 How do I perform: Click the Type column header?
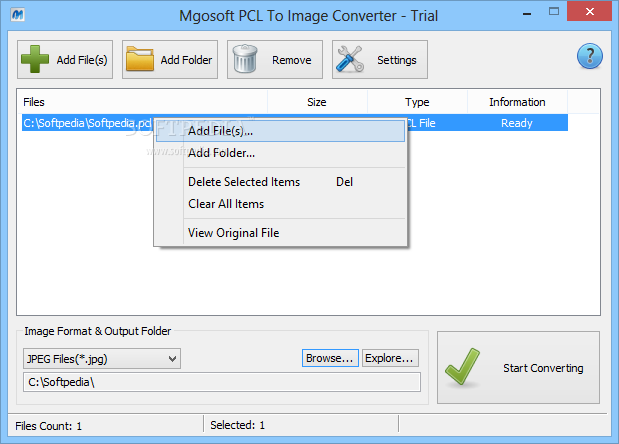coord(417,102)
